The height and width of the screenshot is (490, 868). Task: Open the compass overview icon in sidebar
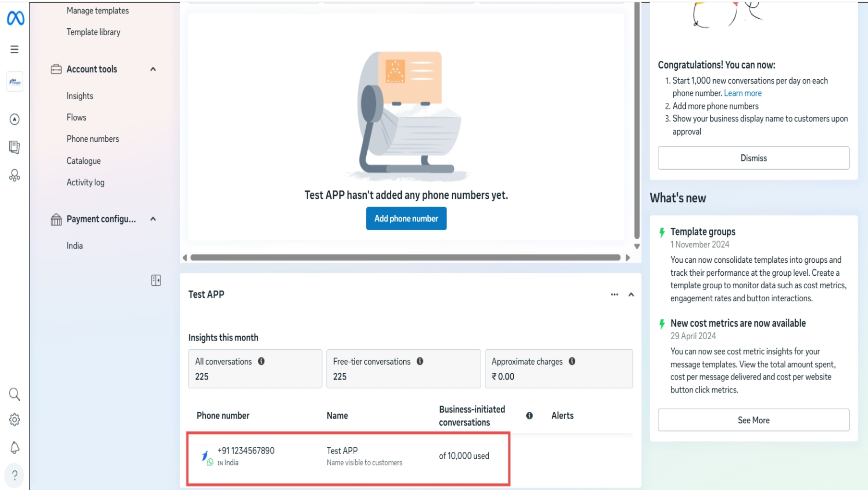[14, 119]
